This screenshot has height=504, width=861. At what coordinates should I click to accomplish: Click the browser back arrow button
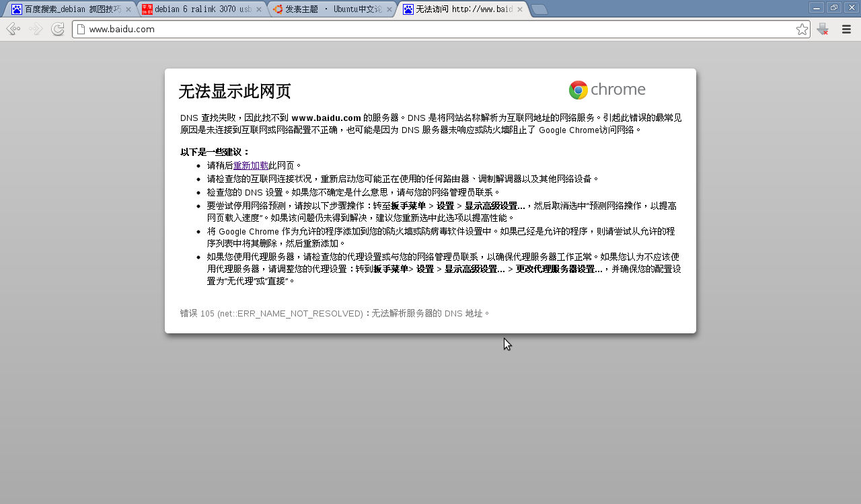pyautogui.click(x=13, y=29)
